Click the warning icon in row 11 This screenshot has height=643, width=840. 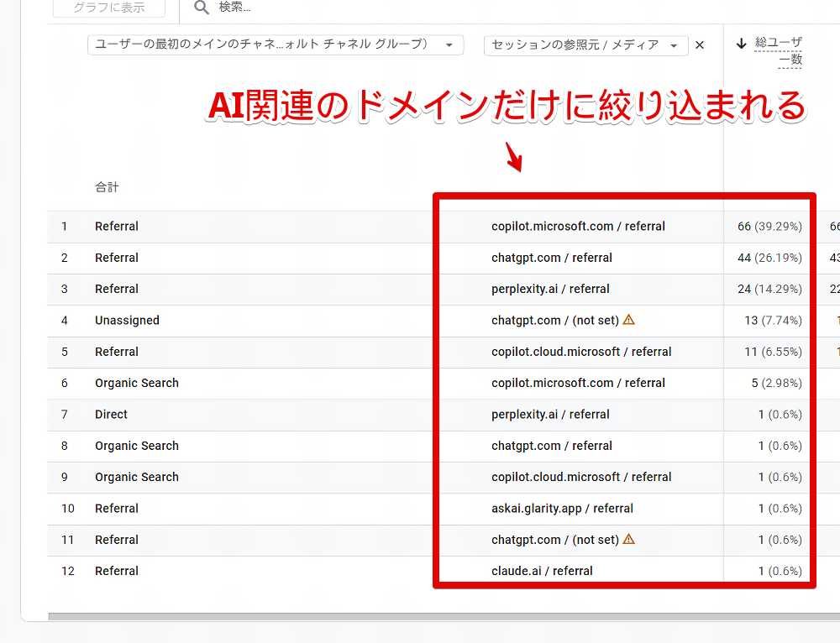pyautogui.click(x=629, y=539)
